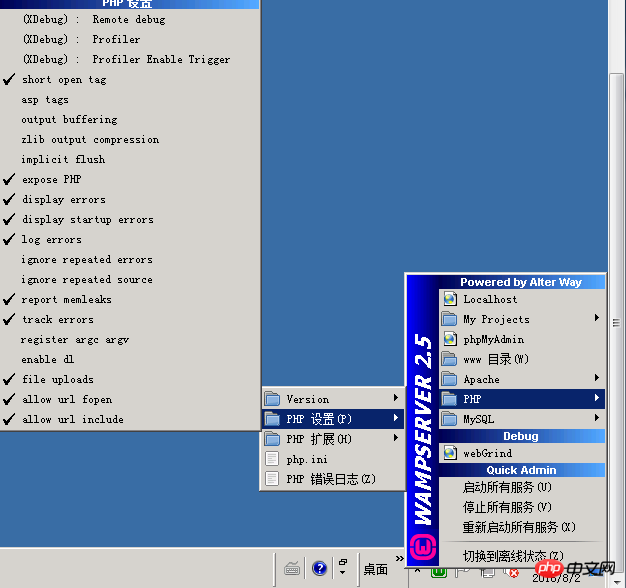626x588 pixels.
Task: Expand PHP 设置 submenu arrow
Action: coord(396,418)
